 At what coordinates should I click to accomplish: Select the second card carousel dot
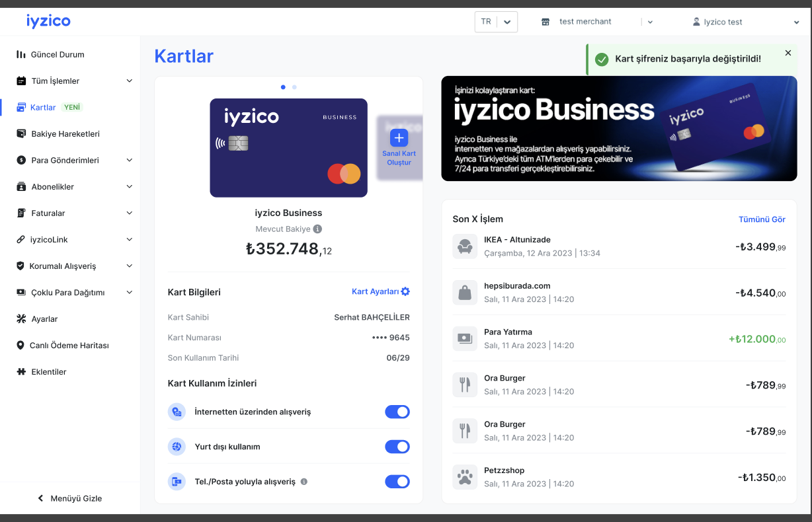click(x=294, y=87)
